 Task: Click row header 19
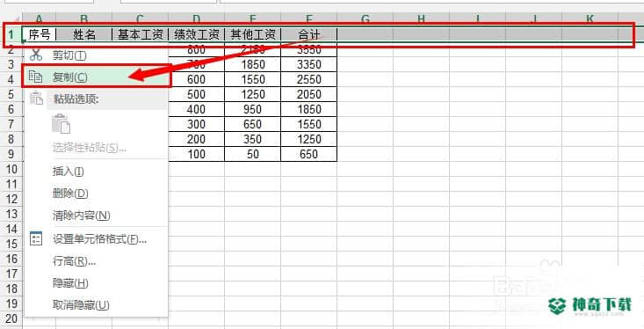pyautogui.click(x=11, y=303)
